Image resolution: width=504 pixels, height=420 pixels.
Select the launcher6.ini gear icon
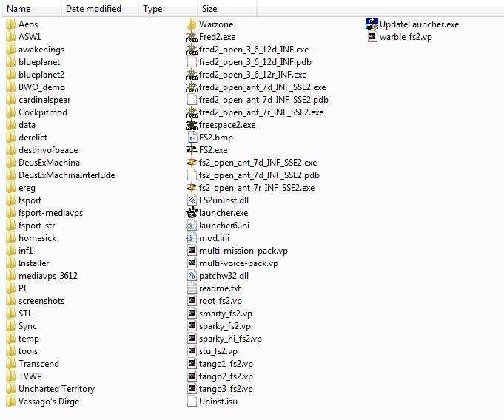pyautogui.click(x=190, y=226)
